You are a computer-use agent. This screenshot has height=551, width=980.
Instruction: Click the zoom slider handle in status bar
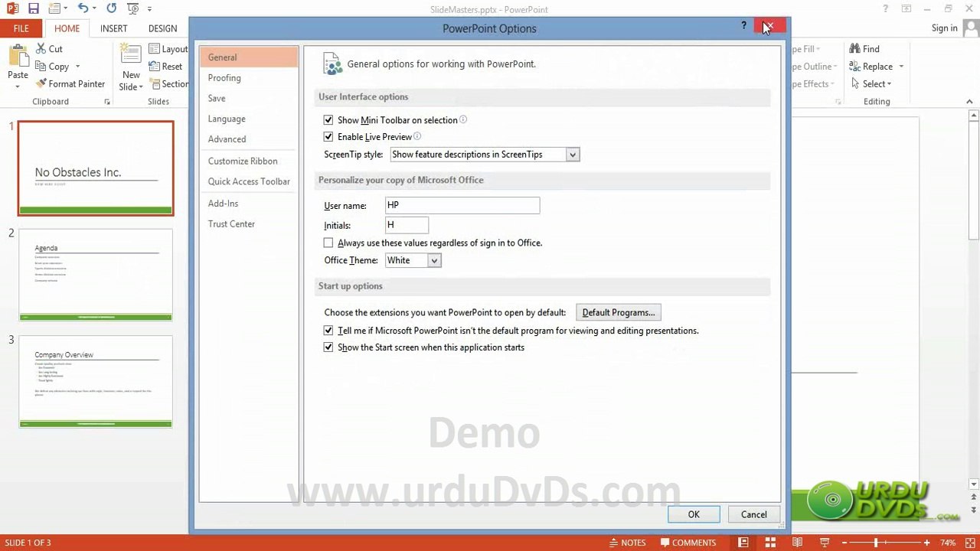[x=876, y=543]
